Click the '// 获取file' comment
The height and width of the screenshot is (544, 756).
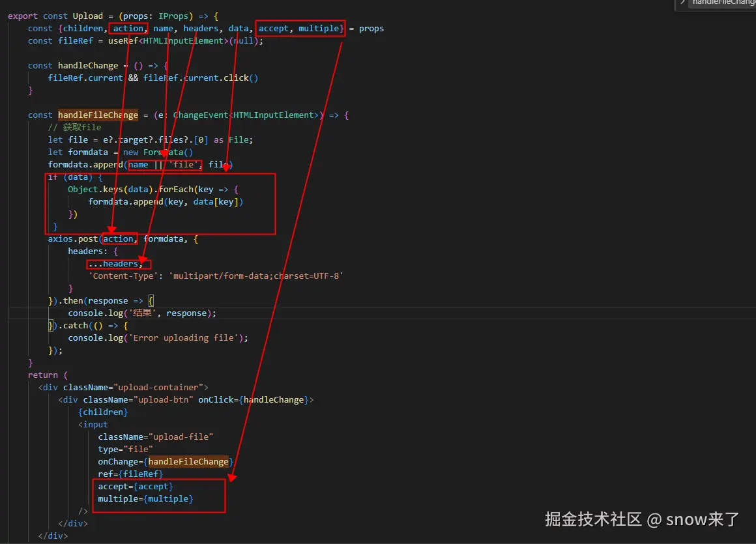(75, 127)
